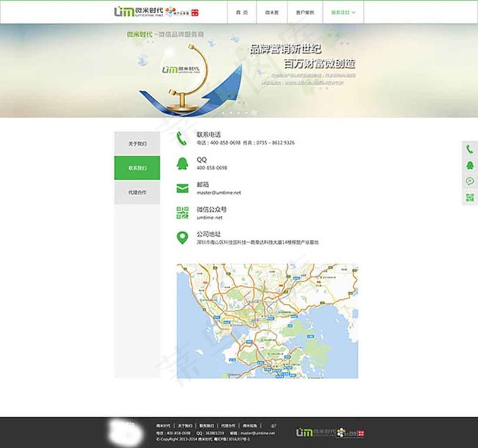Open 微米客 in the top navigation
Viewport: 478px width, 448px height.
click(x=272, y=12)
